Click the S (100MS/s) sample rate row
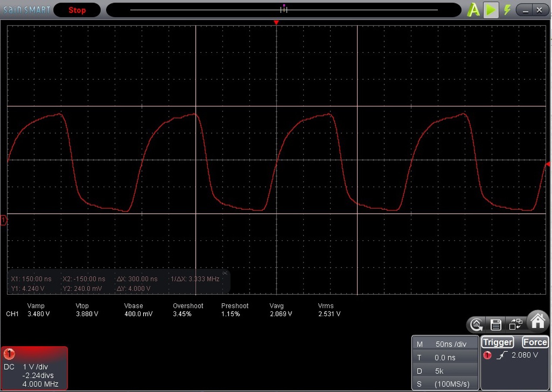Image resolution: width=552 pixels, height=392 pixels. point(446,384)
